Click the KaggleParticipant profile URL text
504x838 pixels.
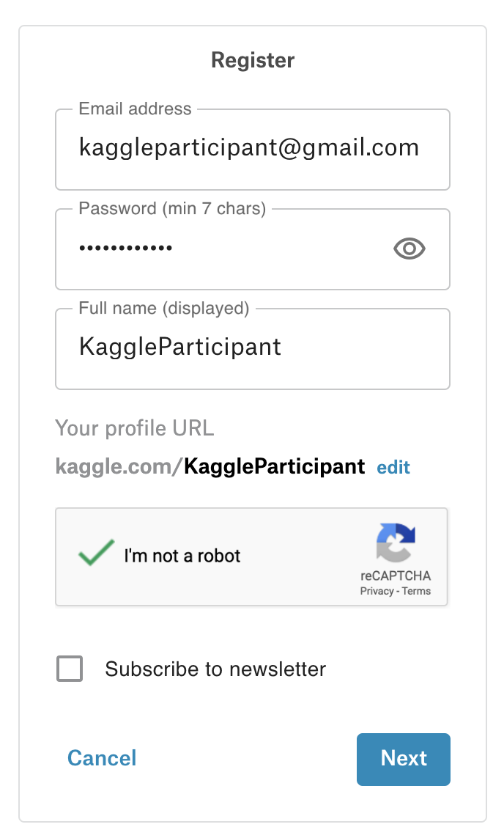274,466
